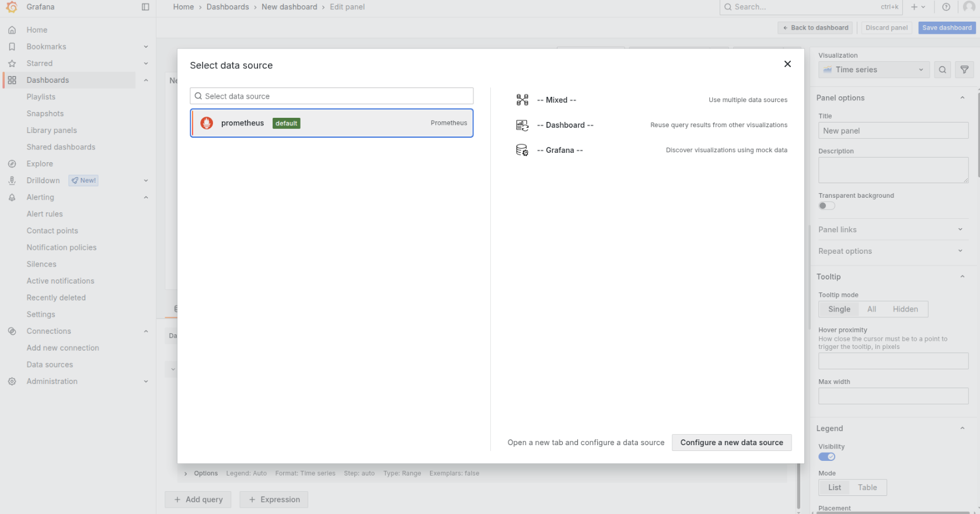Expand the Drilldown sidebar section
The image size is (980, 514).
coord(146,181)
